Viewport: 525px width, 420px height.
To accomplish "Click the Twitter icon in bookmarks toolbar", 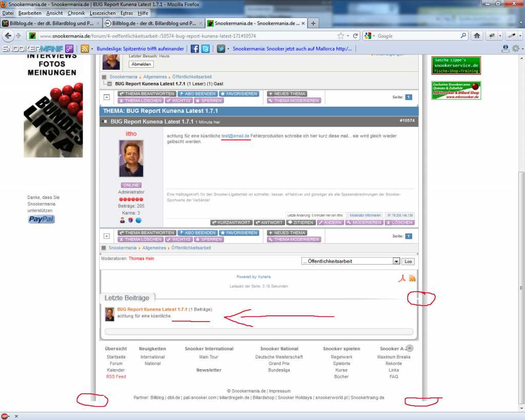I will (x=205, y=49).
